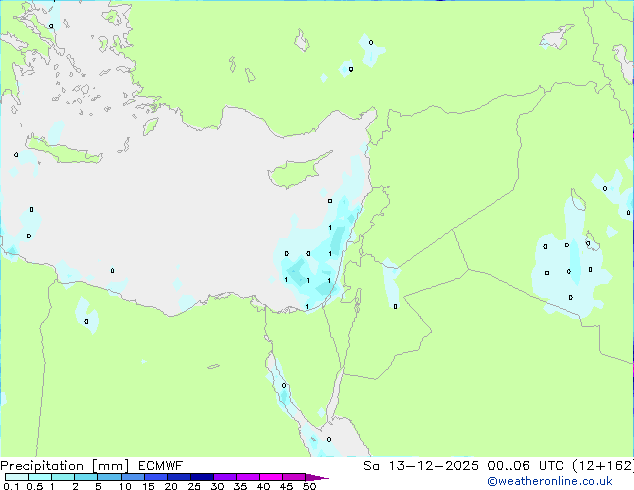Click the legend value '15'
634x490 pixels.
click(148, 486)
